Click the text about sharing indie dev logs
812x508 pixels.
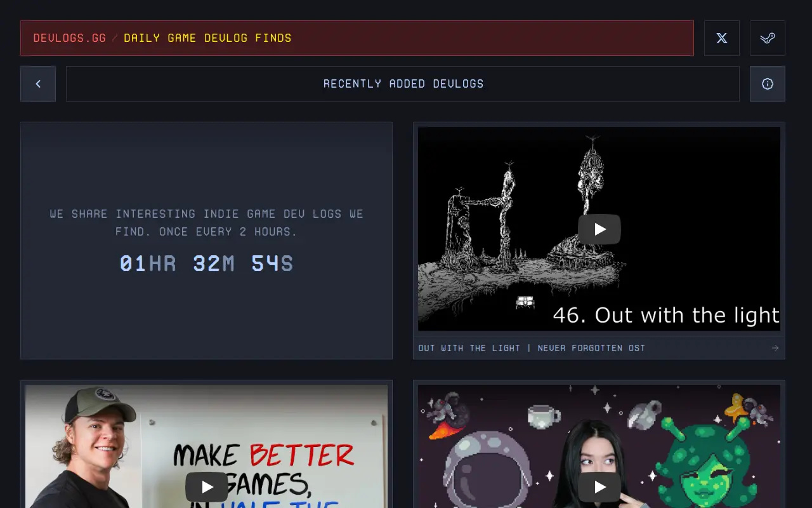click(207, 223)
